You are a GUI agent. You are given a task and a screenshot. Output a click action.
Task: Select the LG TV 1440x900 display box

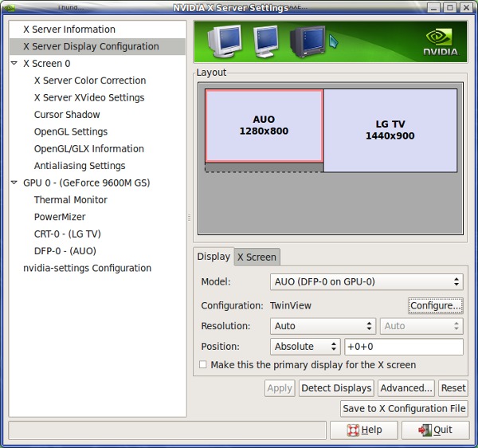(390, 130)
